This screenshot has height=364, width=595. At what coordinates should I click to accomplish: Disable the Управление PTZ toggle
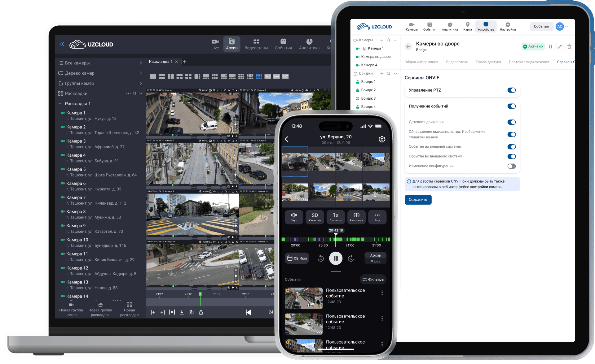(x=511, y=90)
